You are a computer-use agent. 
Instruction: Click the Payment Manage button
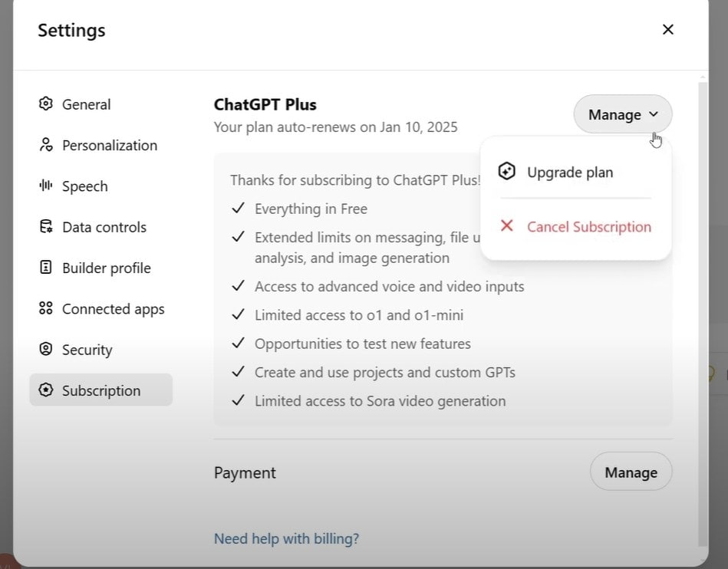pos(631,472)
